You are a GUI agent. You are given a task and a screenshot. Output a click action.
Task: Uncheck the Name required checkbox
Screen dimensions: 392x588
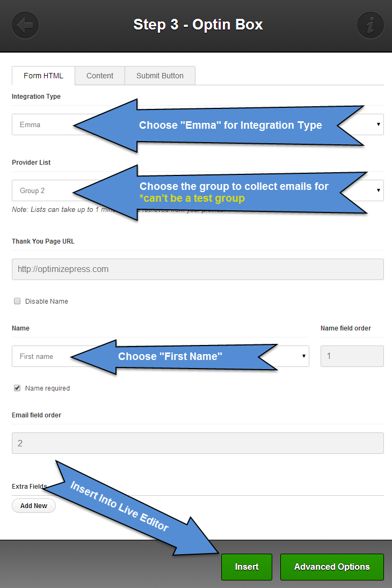pyautogui.click(x=16, y=388)
